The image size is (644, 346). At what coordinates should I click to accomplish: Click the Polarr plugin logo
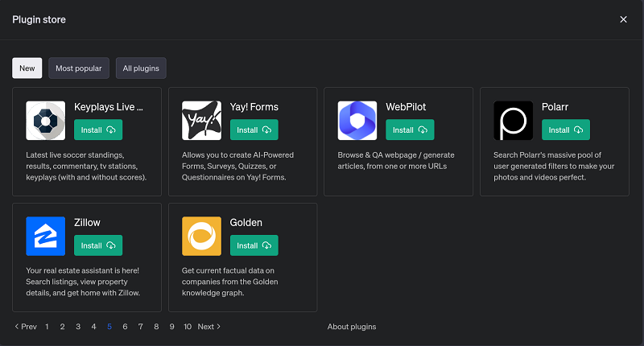point(514,121)
